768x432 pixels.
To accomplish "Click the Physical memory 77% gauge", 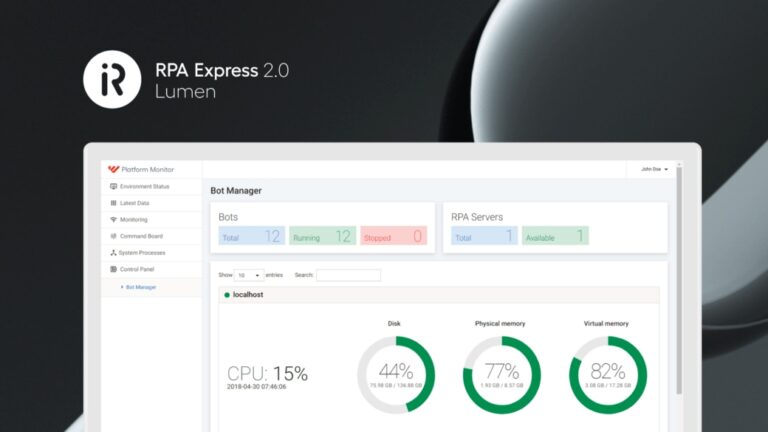I will pos(502,375).
